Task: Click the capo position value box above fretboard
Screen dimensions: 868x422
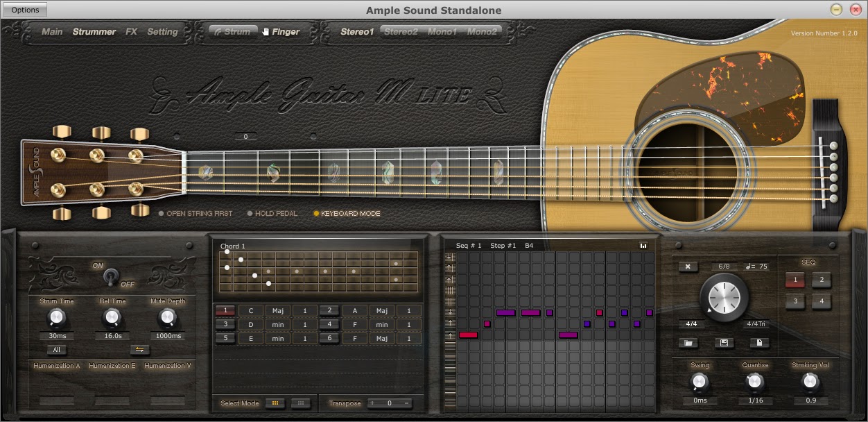Action: tap(245, 137)
